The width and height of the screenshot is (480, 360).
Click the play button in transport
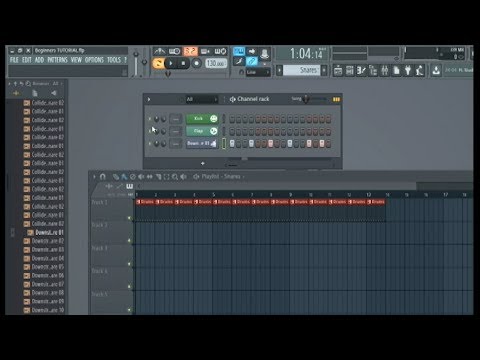171,63
